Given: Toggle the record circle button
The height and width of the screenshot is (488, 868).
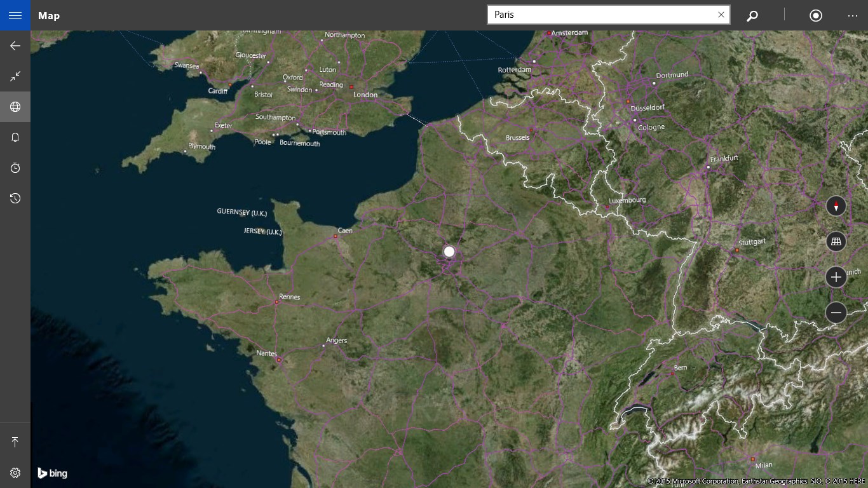Looking at the screenshot, I should [x=816, y=15].
